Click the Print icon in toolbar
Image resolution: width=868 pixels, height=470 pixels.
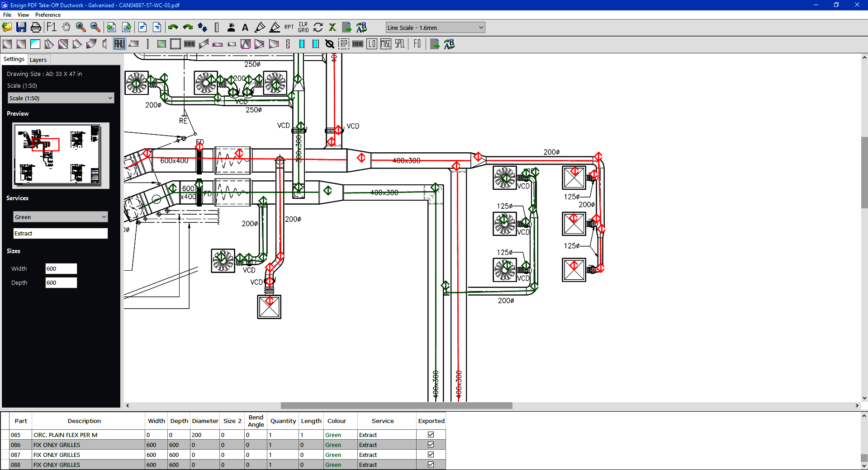36,28
